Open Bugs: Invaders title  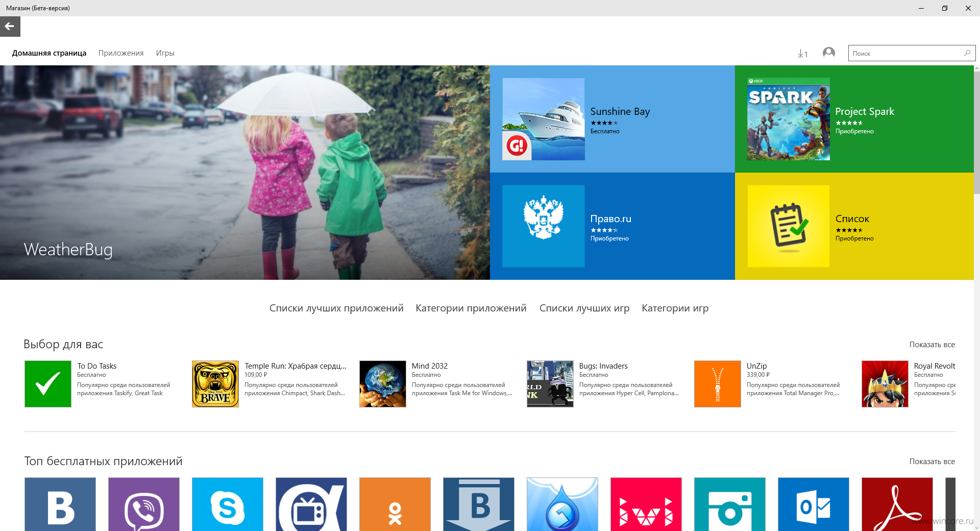coord(603,366)
